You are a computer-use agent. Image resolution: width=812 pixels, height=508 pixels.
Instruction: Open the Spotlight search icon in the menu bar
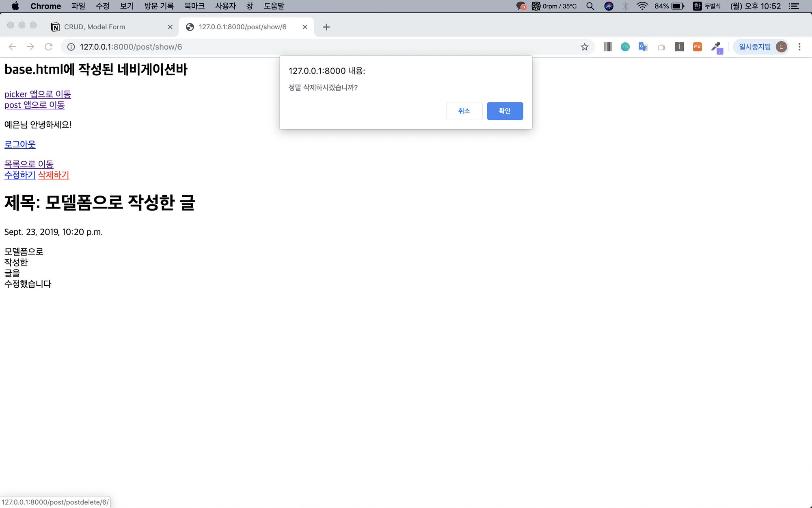(x=590, y=6)
